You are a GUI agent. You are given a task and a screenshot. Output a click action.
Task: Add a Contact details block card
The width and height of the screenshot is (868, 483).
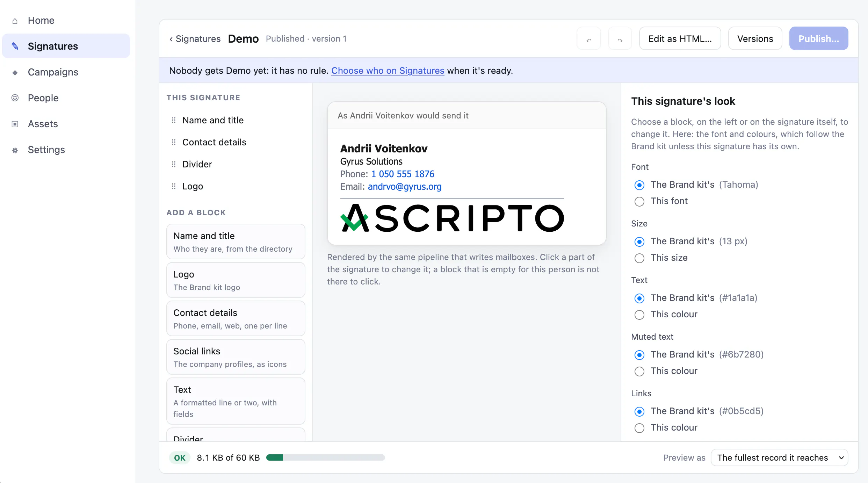pos(236,318)
